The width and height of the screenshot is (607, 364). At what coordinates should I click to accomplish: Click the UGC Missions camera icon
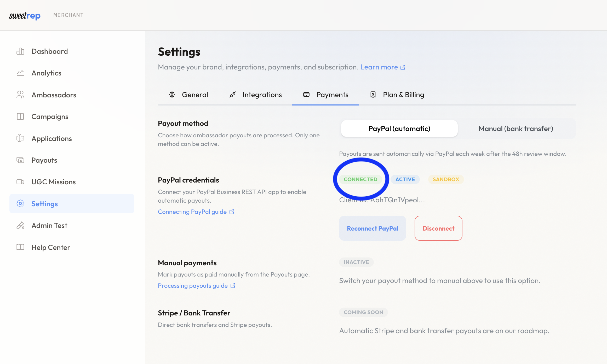[x=20, y=182]
